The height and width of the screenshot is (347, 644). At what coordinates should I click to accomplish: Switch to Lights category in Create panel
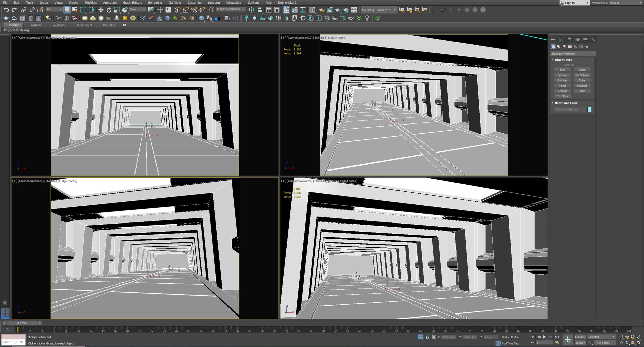[x=564, y=47]
